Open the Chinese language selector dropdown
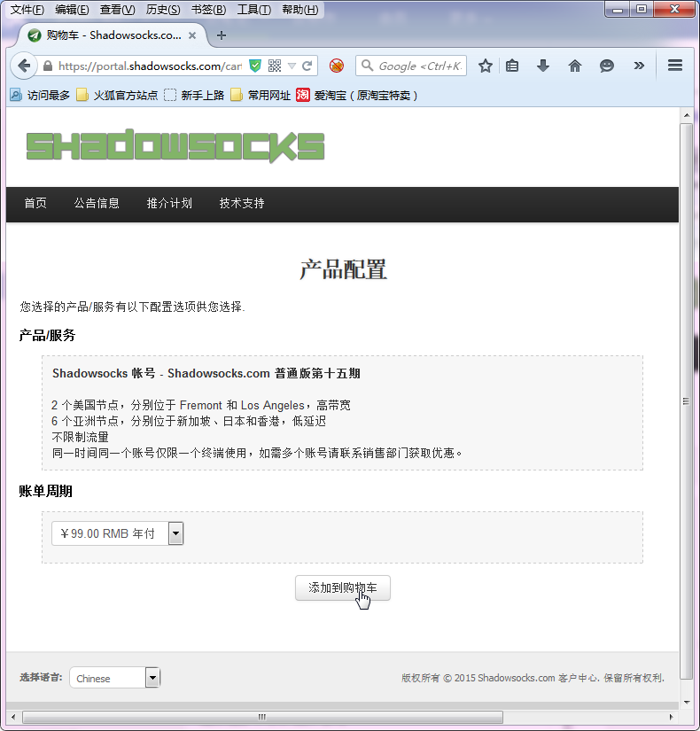Image resolution: width=700 pixels, height=731 pixels. pos(114,678)
